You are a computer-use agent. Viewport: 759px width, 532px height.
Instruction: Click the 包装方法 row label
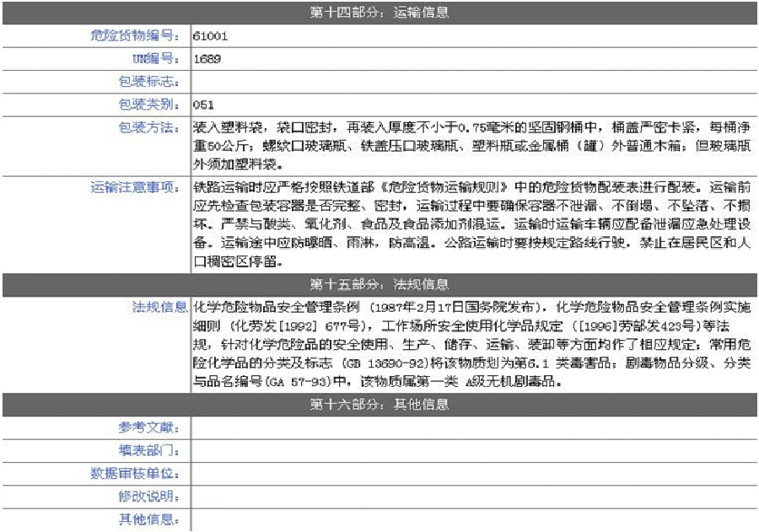coord(148,127)
